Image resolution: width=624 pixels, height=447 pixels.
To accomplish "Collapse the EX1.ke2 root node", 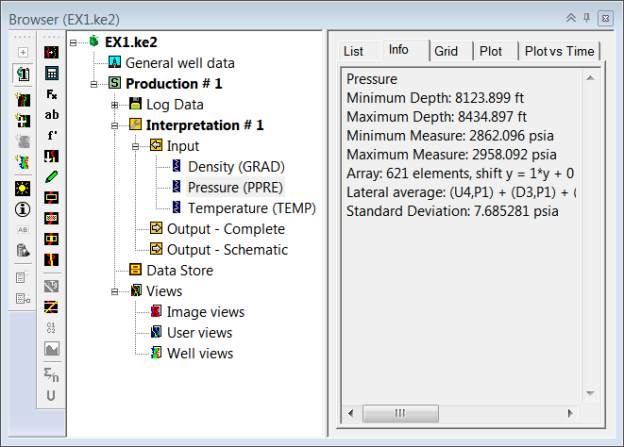I will tap(73, 42).
